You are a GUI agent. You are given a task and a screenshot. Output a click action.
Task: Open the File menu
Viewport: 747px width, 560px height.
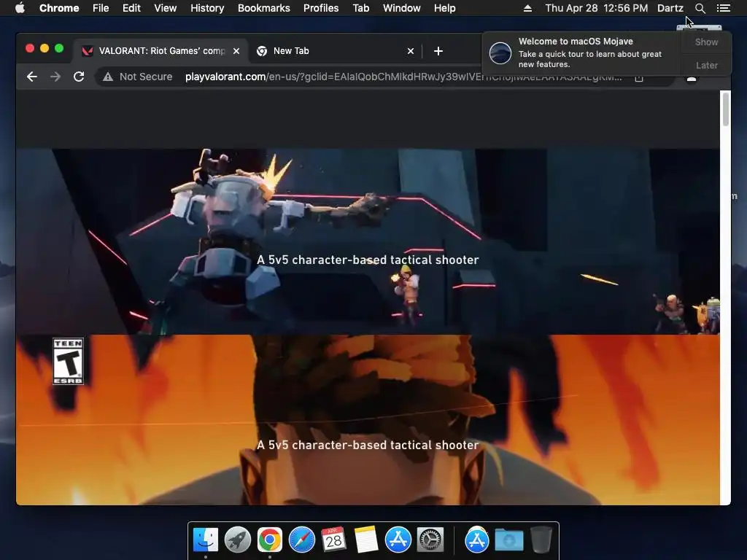[101, 8]
